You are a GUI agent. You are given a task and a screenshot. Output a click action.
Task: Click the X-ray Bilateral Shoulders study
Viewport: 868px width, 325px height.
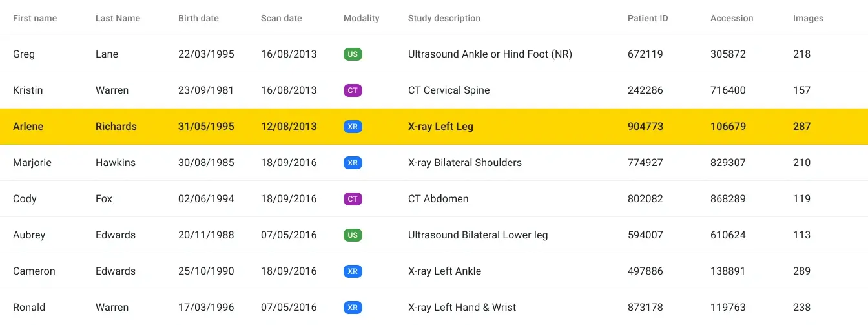click(464, 163)
